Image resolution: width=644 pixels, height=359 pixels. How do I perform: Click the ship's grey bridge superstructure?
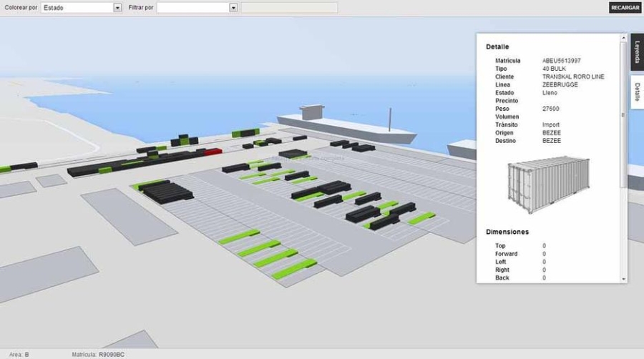tap(312, 112)
